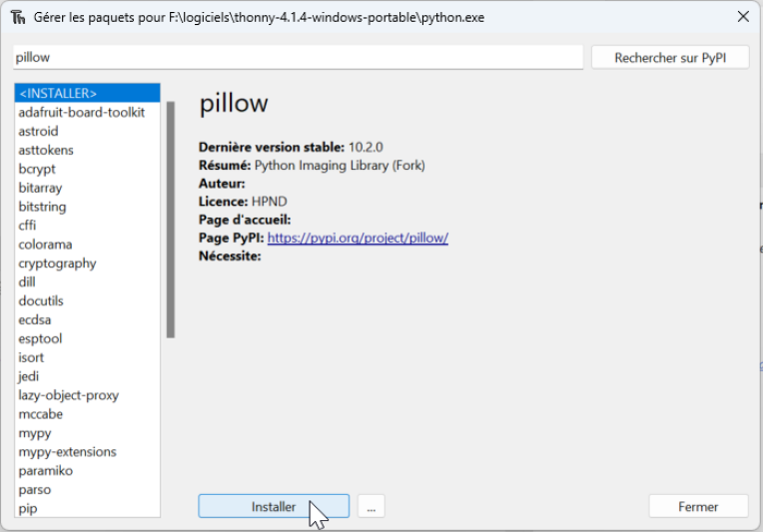This screenshot has width=763, height=532.
Task: Open the pypi.org/project/pillow link
Action: (x=358, y=238)
